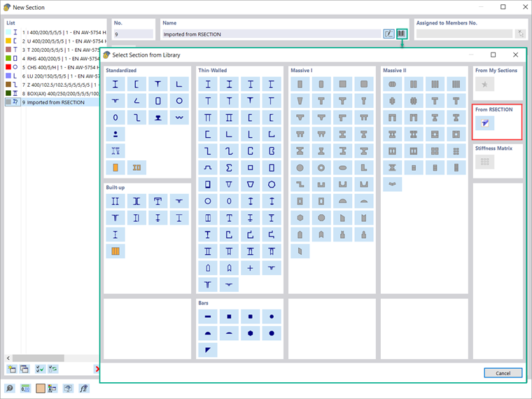Click the list scrollbar left arrow
Screen dimensions: 532x399
8,358
